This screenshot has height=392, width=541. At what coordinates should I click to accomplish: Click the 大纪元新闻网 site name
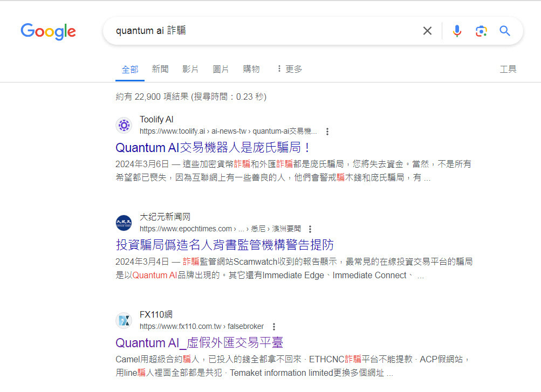[x=165, y=217]
